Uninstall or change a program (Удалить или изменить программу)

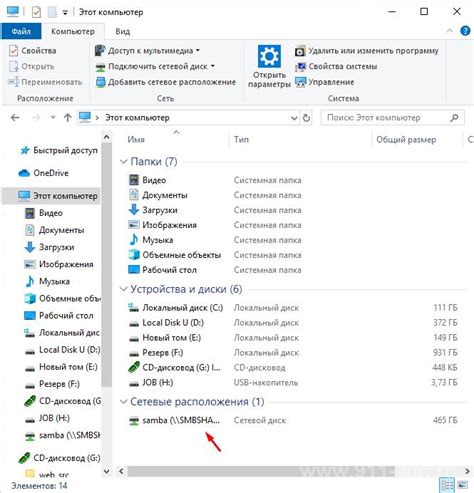tap(367, 51)
